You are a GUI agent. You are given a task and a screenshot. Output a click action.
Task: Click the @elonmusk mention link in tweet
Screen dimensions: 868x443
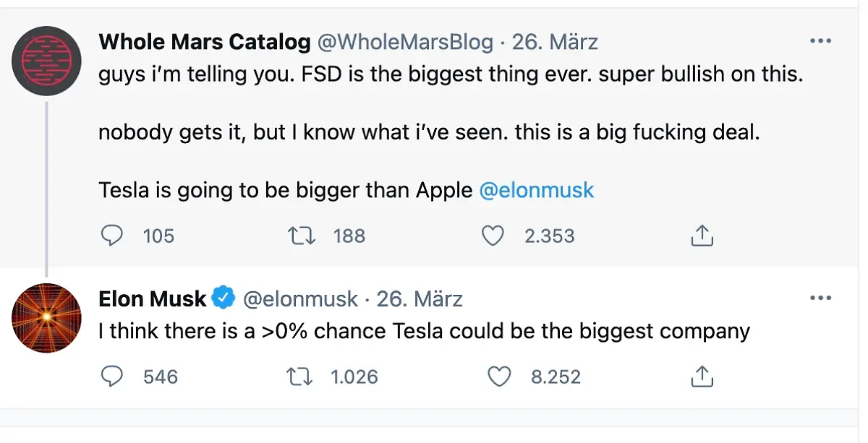536,191
